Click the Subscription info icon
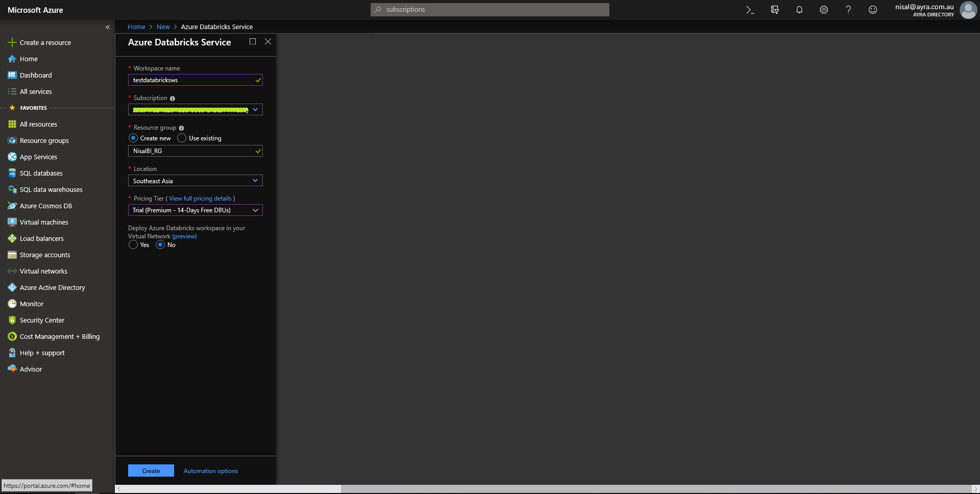This screenshot has height=494, width=980. click(x=173, y=98)
